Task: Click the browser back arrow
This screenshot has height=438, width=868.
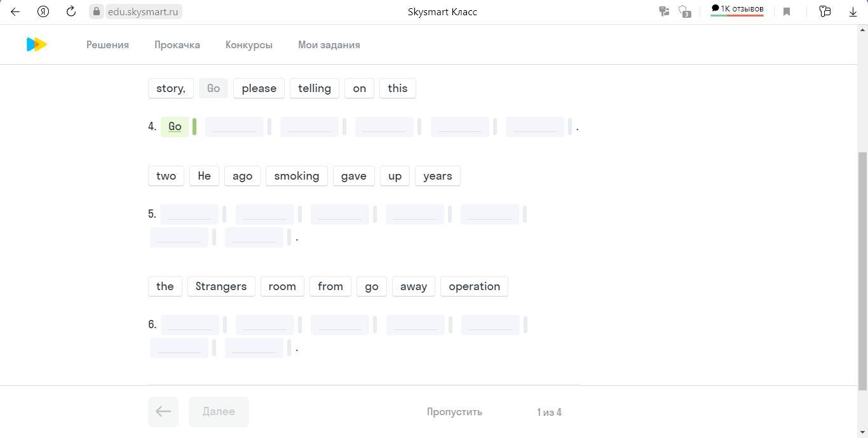Action: point(15,11)
